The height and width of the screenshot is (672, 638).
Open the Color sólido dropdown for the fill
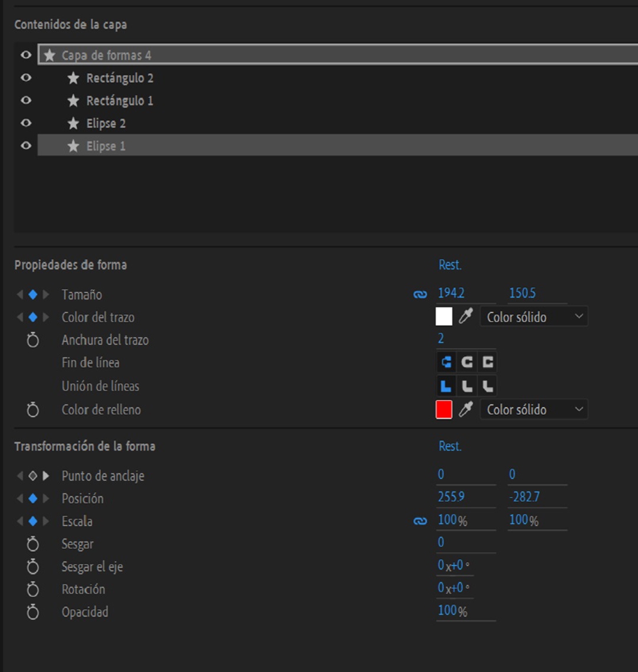(x=533, y=410)
